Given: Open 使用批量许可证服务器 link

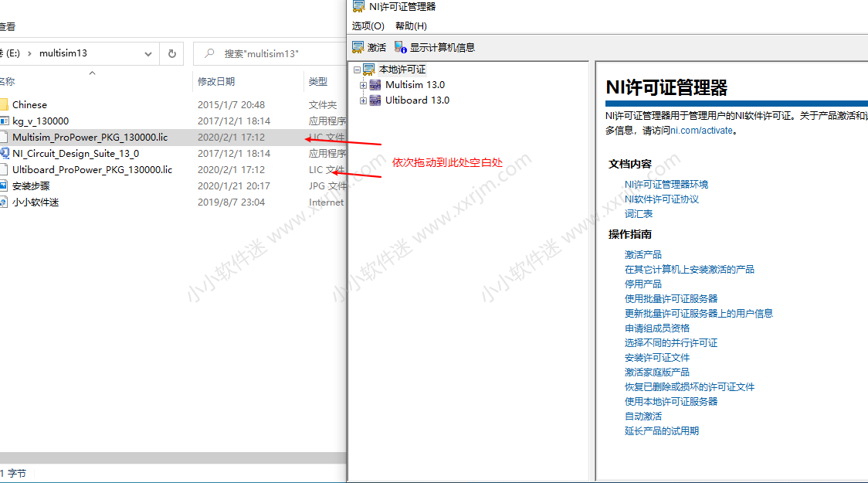Looking at the screenshot, I should (671, 298).
